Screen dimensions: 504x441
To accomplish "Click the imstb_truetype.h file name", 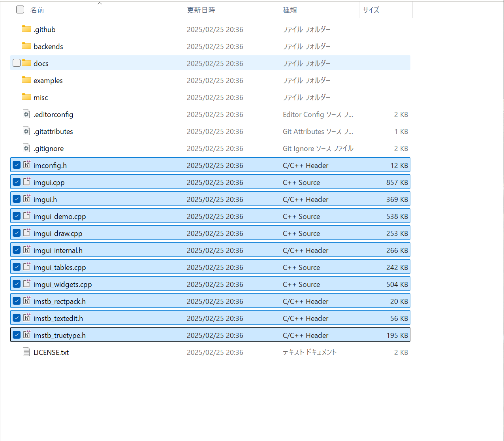I will coord(60,335).
